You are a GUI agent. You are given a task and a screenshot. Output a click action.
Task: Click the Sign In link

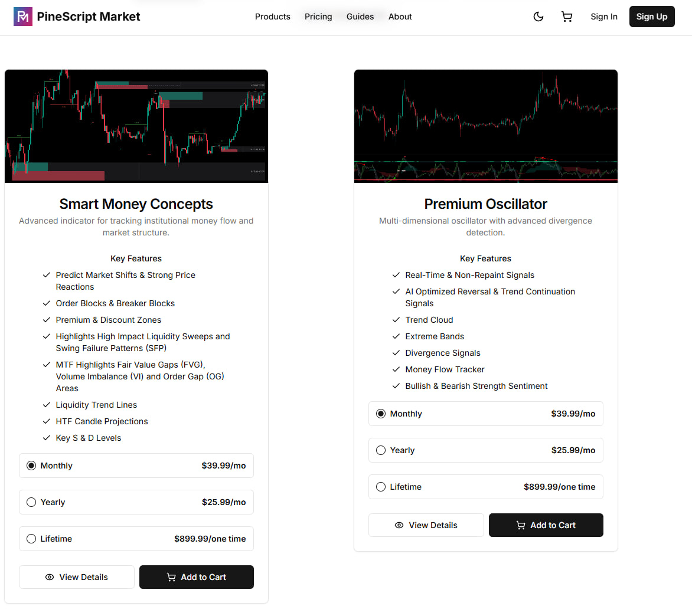(604, 17)
